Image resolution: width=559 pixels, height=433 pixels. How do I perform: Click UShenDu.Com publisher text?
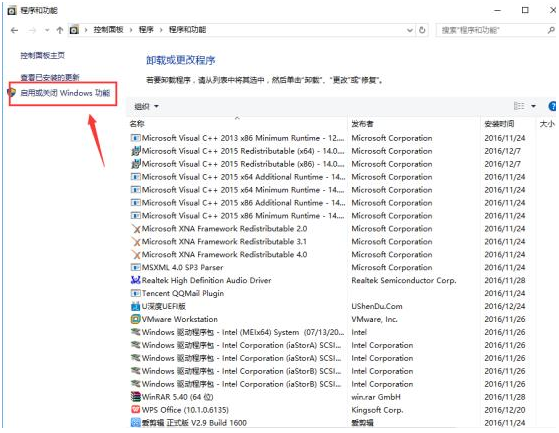[x=377, y=306]
